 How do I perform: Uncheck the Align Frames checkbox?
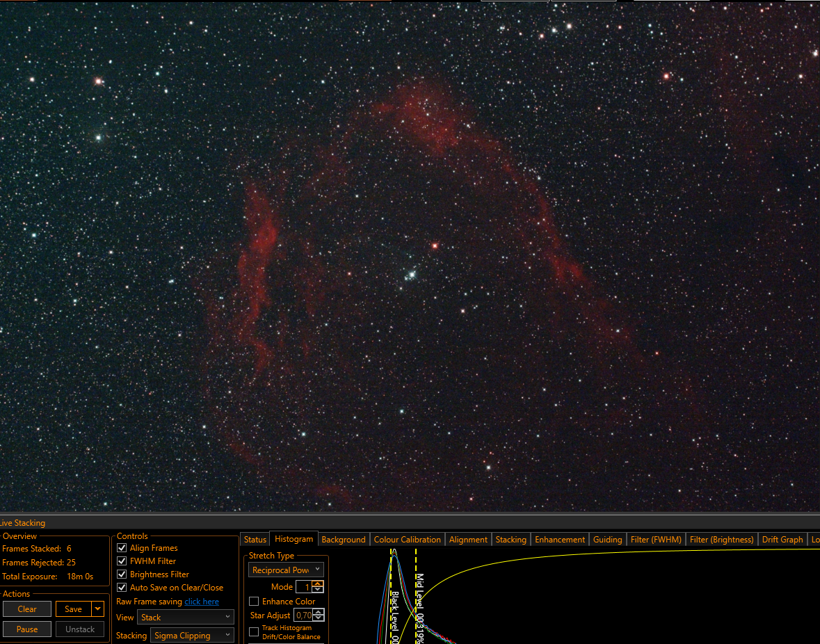pos(122,548)
